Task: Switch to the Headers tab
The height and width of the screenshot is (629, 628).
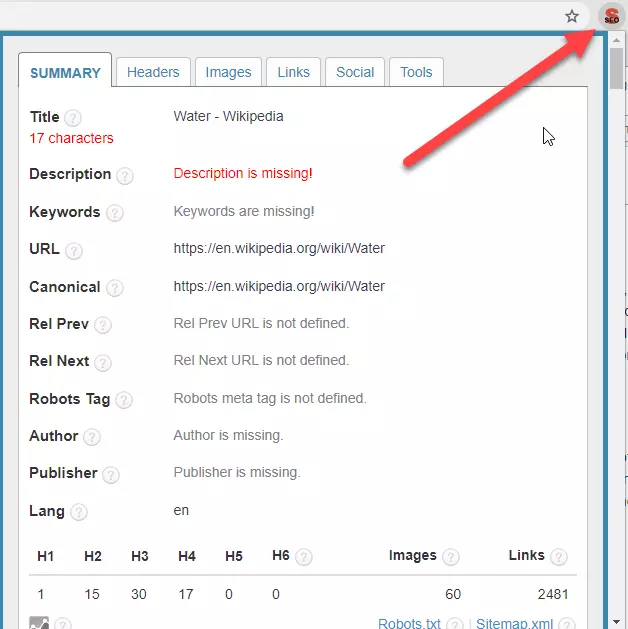Action: [x=153, y=72]
